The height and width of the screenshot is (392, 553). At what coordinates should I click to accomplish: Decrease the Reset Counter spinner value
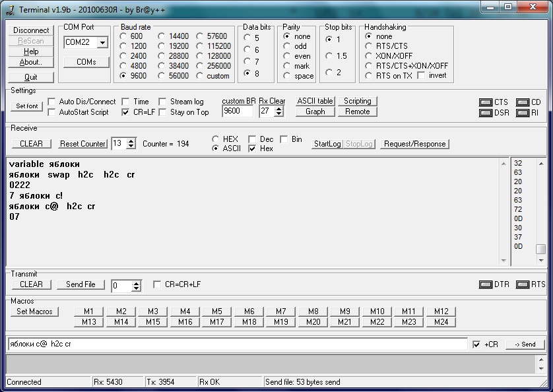[x=131, y=147]
